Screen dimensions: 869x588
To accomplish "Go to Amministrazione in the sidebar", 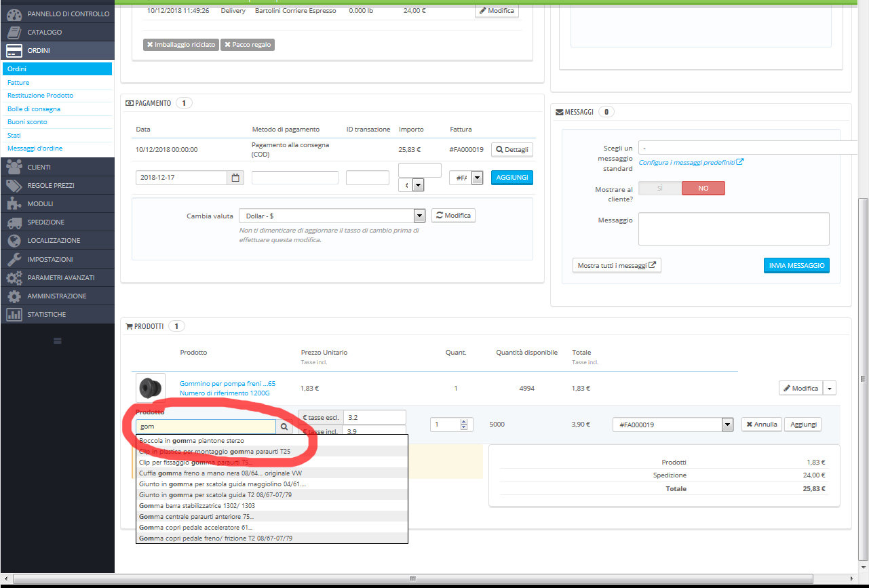I will pos(58,296).
